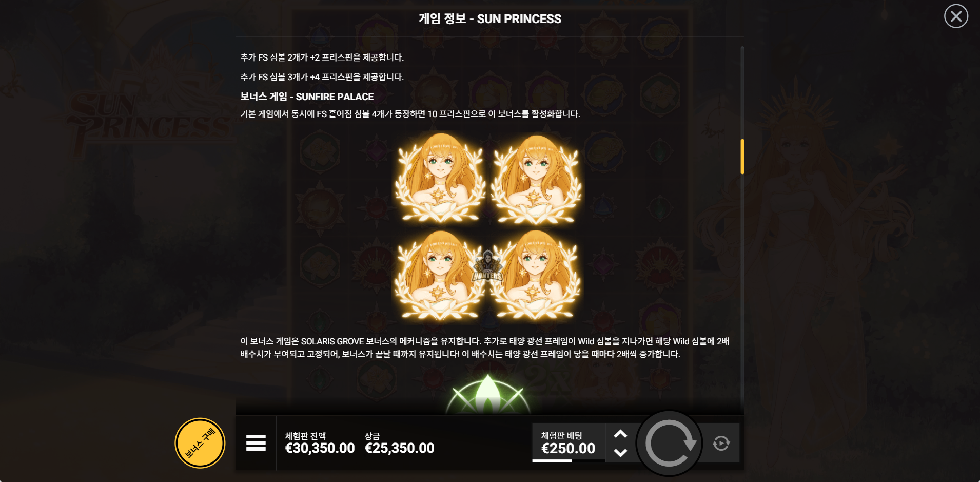Click the top-left princess scatter symbol
Screen dimensions: 980x482
[440, 178]
